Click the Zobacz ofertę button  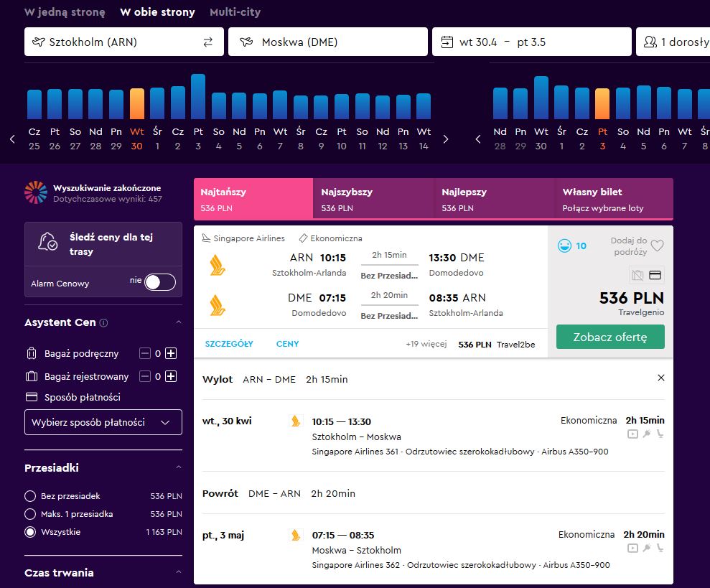tap(610, 337)
